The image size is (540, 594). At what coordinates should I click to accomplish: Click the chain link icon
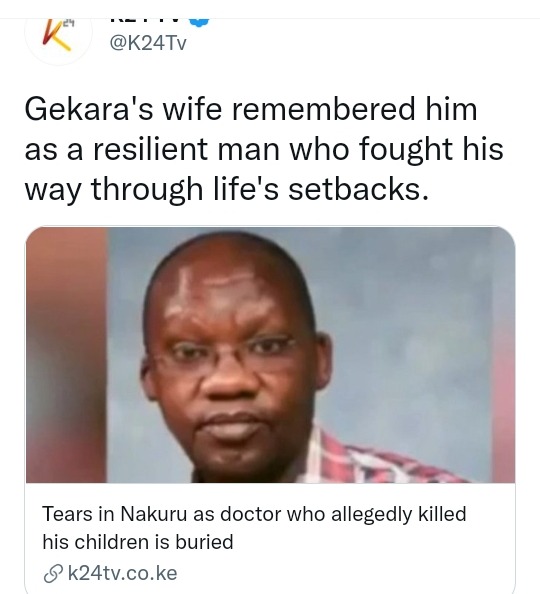coord(53,574)
